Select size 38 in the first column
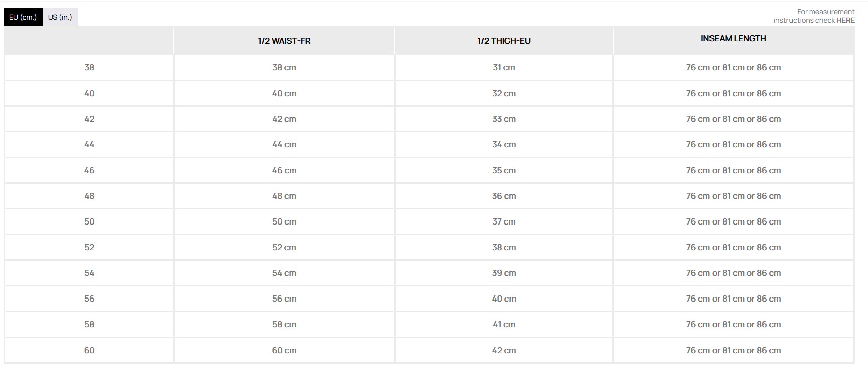Screen dimensions: 868x373 coord(89,68)
